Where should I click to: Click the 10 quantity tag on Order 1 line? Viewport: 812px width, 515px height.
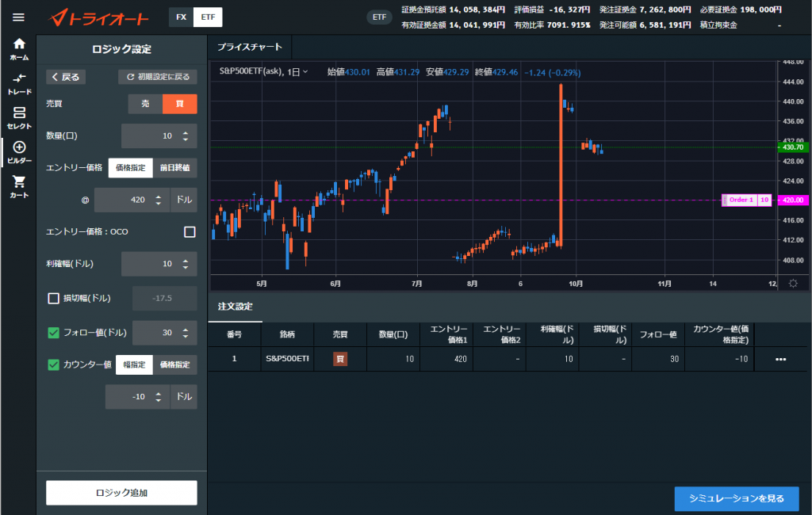764,200
